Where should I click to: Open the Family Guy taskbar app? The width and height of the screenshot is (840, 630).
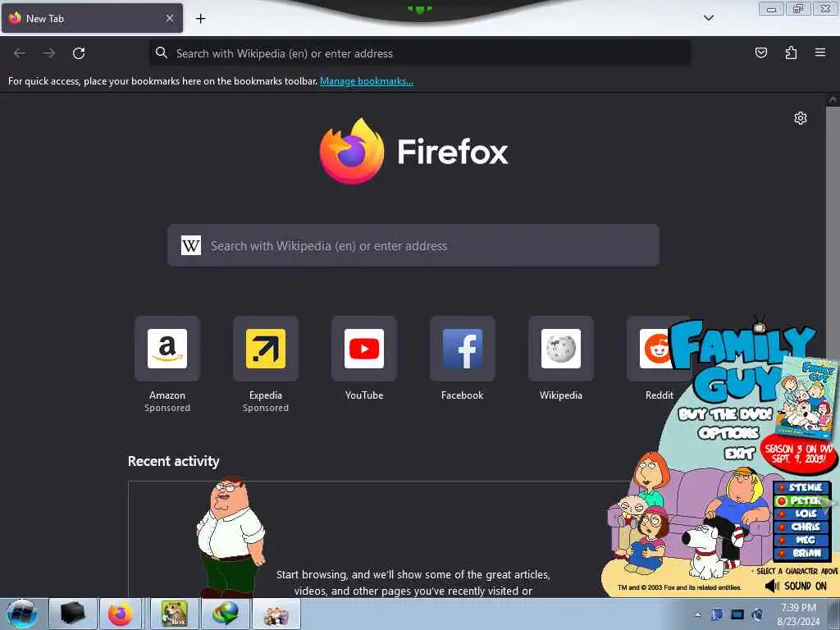[x=276, y=614]
